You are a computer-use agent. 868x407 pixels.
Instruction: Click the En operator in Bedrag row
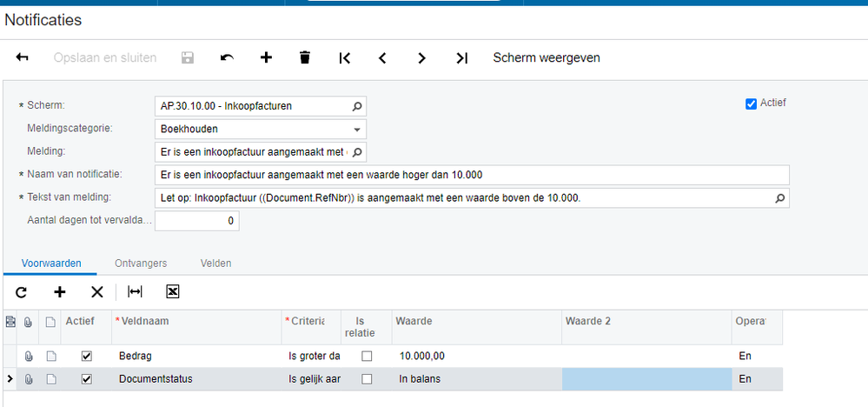(x=758, y=356)
